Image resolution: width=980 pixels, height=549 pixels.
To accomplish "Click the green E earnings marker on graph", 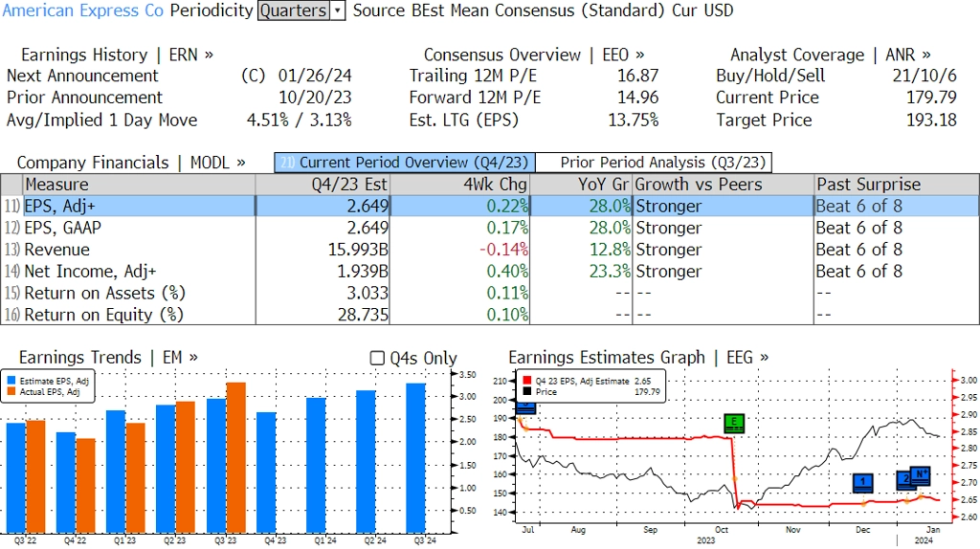I will pos(734,424).
